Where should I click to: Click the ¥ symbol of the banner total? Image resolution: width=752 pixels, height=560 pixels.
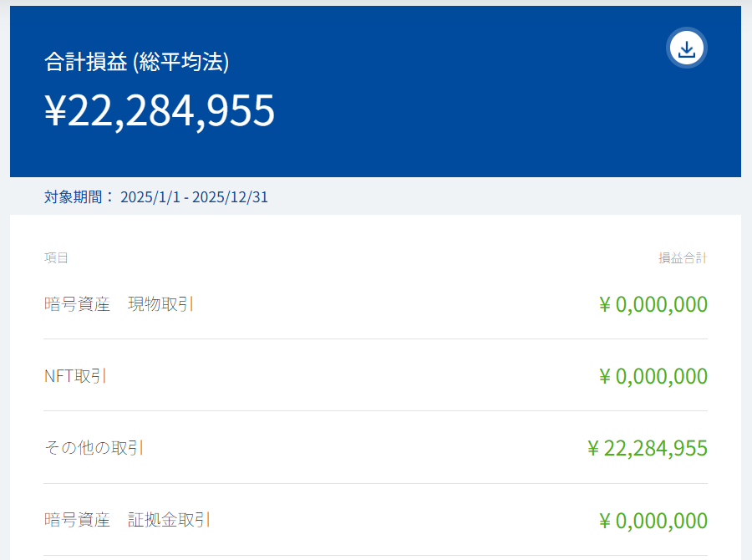pyautogui.click(x=55, y=111)
